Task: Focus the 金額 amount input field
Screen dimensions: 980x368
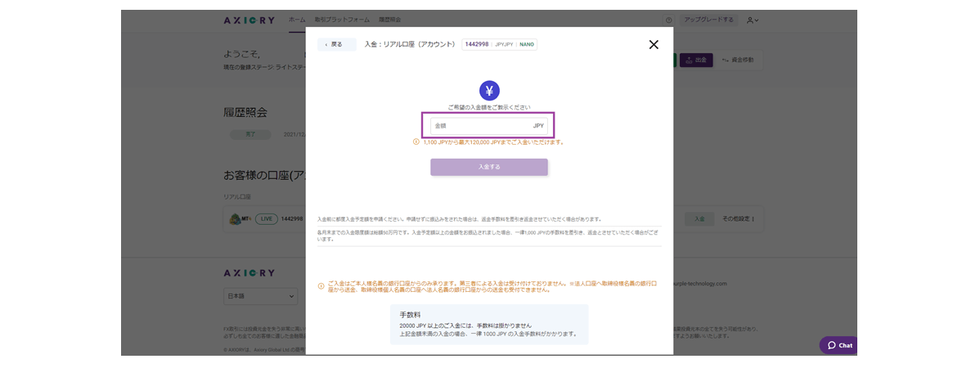Action: pyautogui.click(x=488, y=126)
